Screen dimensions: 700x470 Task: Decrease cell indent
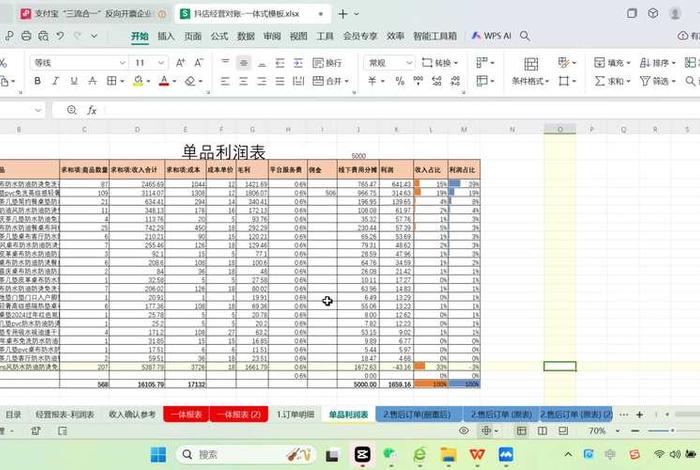tap(280, 63)
